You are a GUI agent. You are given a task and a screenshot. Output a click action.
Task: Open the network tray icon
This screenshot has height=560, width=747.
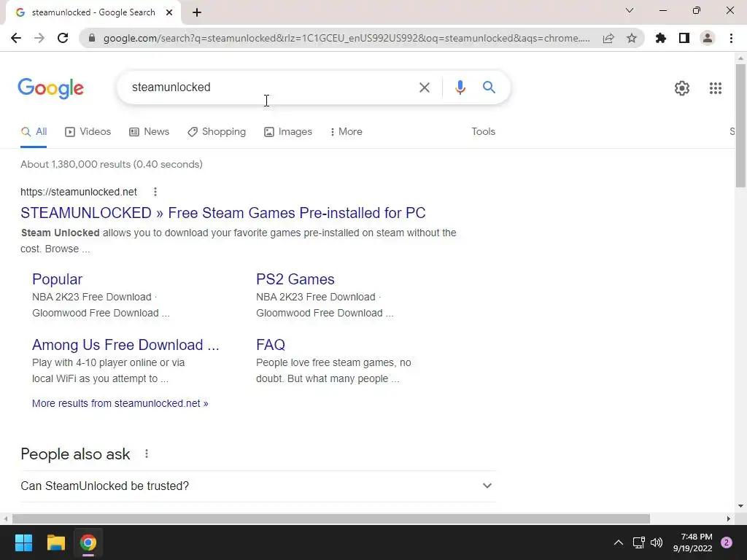(638, 542)
